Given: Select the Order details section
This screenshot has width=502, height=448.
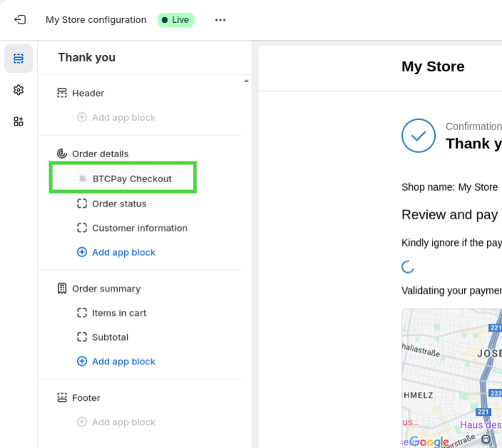Looking at the screenshot, I should coord(100,154).
